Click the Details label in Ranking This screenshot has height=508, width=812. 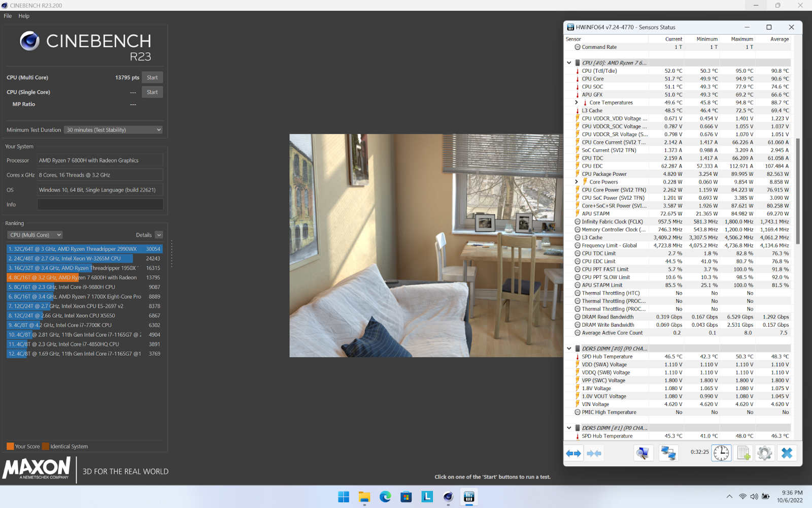(144, 235)
